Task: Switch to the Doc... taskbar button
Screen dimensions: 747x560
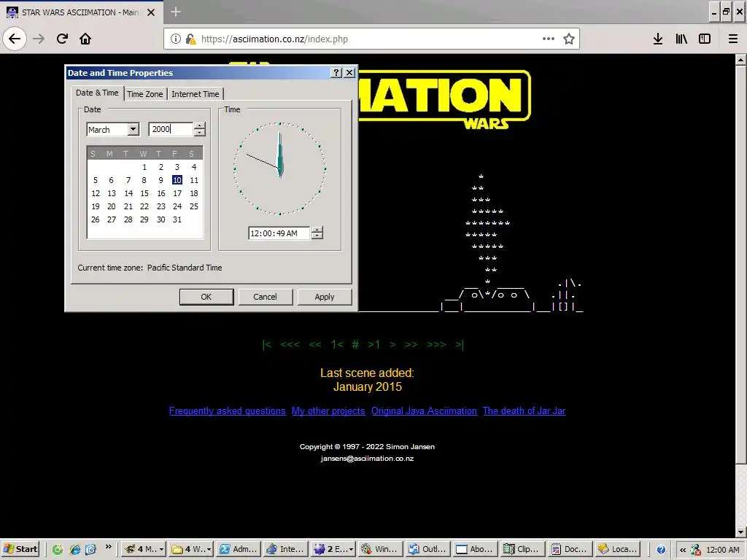Action: pos(569,549)
